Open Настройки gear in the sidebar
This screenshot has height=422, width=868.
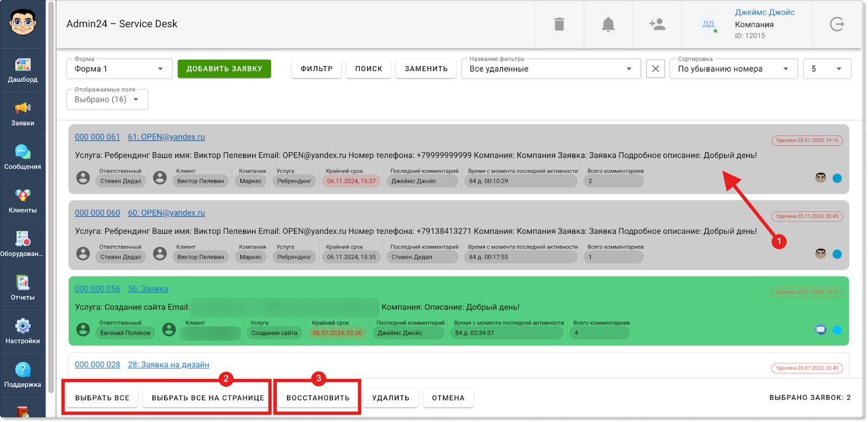click(23, 331)
